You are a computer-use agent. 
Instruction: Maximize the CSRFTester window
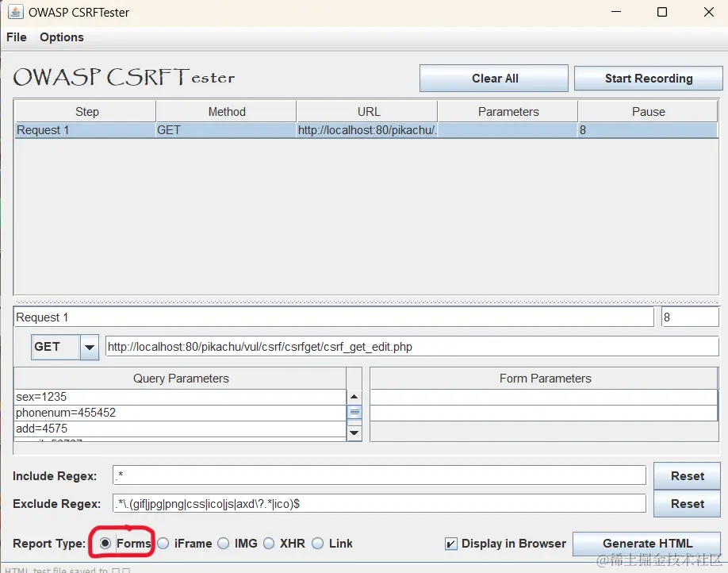point(662,12)
